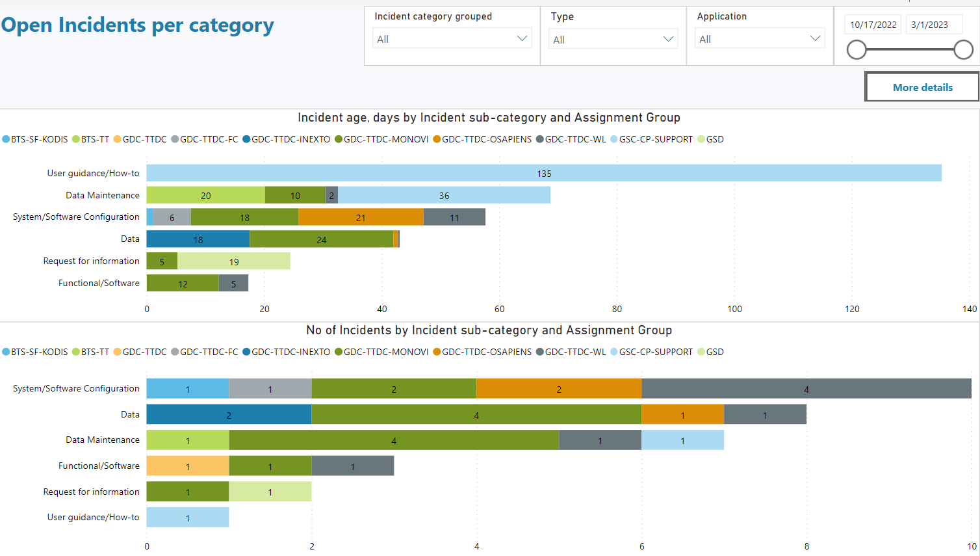980x556 pixels.
Task: Click GDC-TTDC-OSAPIENS legend in bottom chart
Action: 482,352
